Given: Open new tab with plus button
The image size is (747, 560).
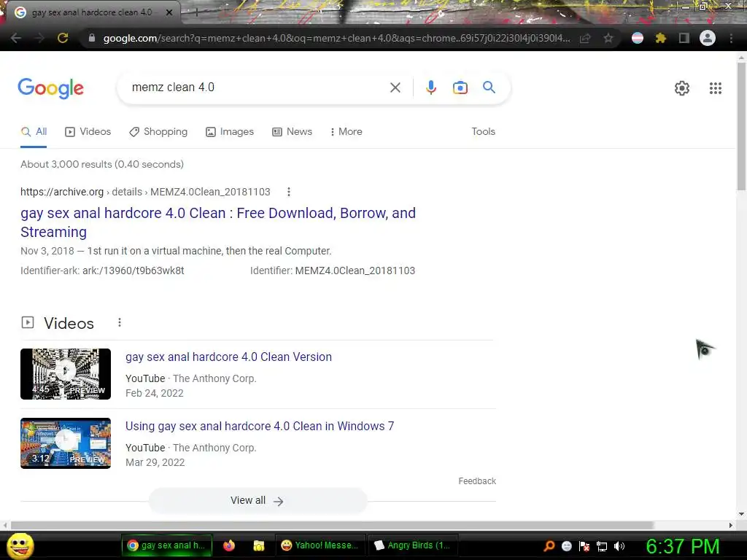Looking at the screenshot, I should click(x=196, y=12).
